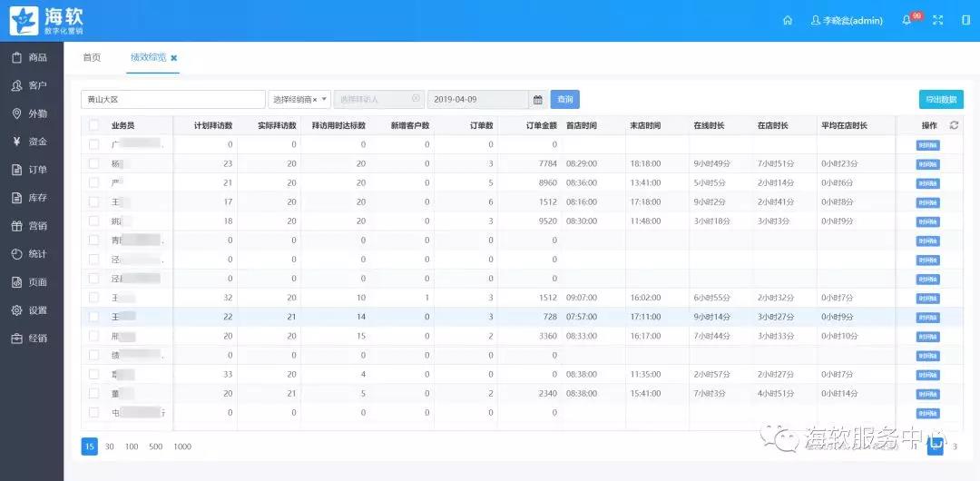Open 时间轴 for row with 首店时间 09:07:00
The height and width of the screenshot is (481, 980).
pyautogui.click(x=928, y=299)
